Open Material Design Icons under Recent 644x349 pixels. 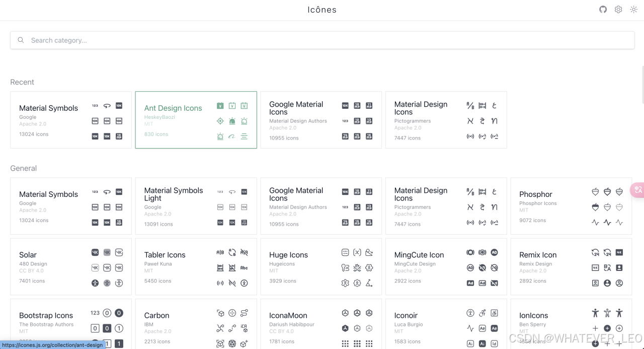tap(446, 120)
